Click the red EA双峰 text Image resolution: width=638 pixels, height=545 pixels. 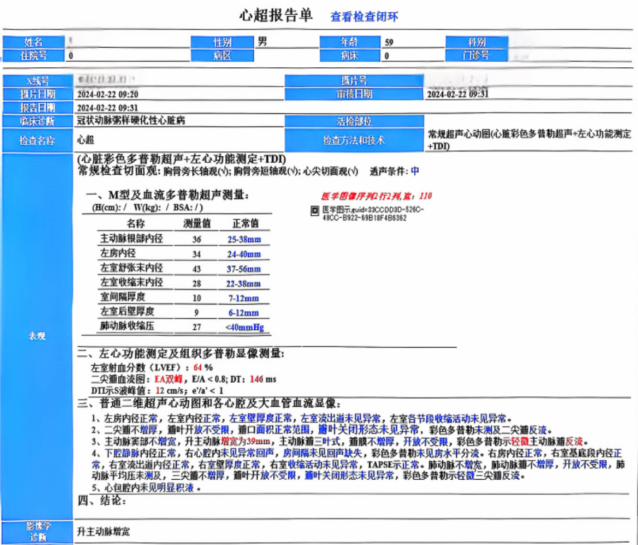(168, 379)
